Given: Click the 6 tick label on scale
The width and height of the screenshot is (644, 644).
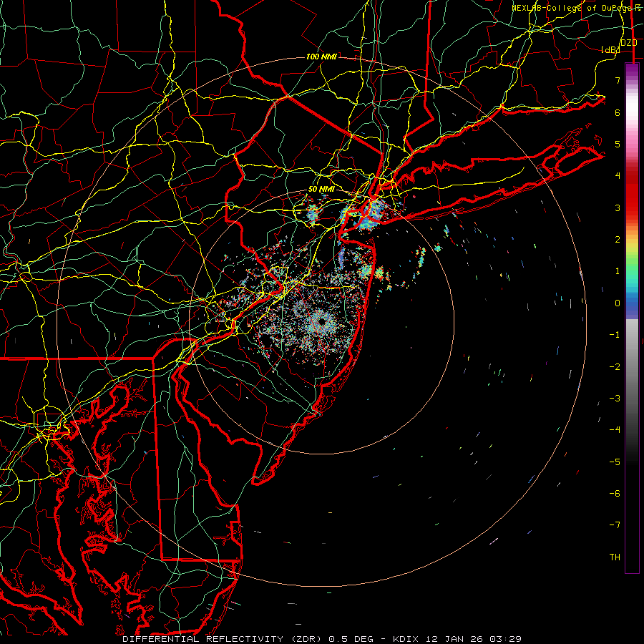Looking at the screenshot, I should coord(618,112).
